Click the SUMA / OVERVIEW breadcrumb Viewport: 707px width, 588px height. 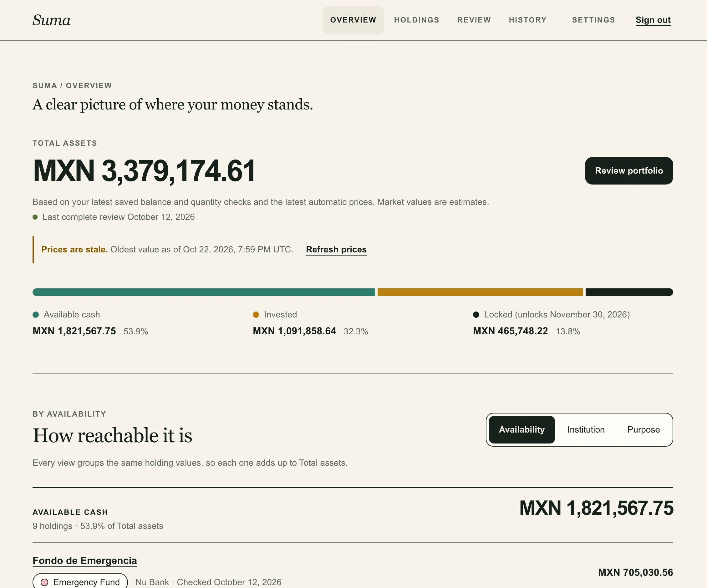72,85
